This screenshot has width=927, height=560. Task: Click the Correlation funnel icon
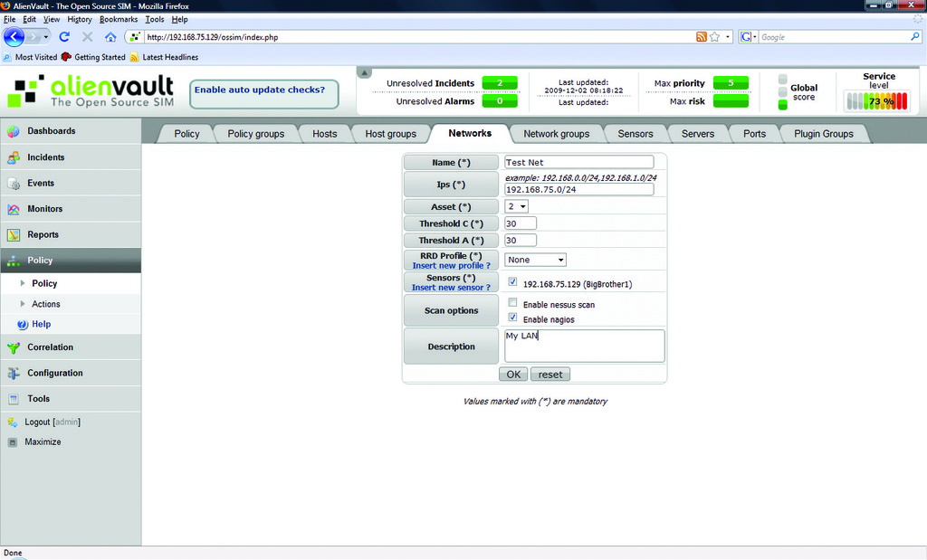tap(13, 347)
